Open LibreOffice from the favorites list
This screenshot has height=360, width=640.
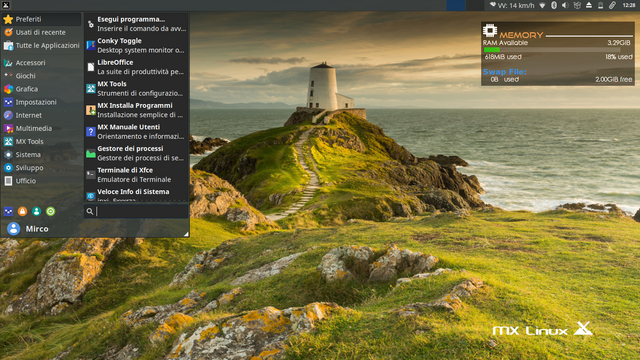pos(136,67)
